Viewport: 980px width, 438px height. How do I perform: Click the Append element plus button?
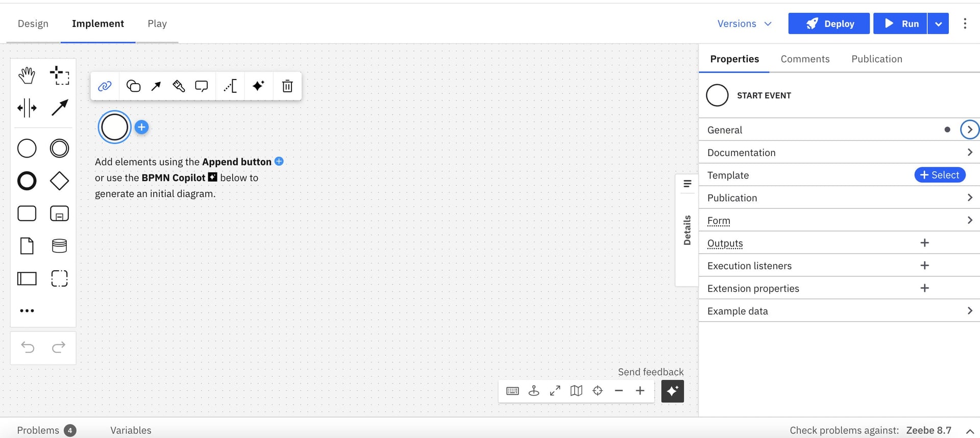click(x=142, y=127)
